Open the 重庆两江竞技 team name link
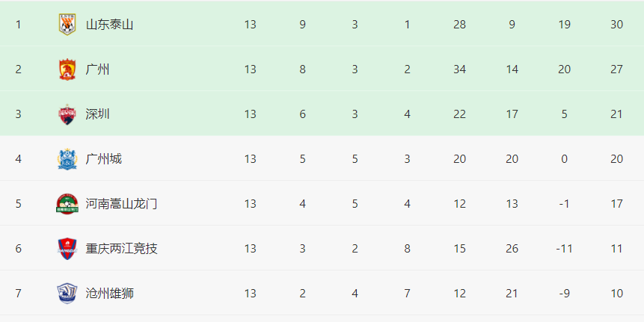Viewport: 644px width, 322px height. [121, 249]
